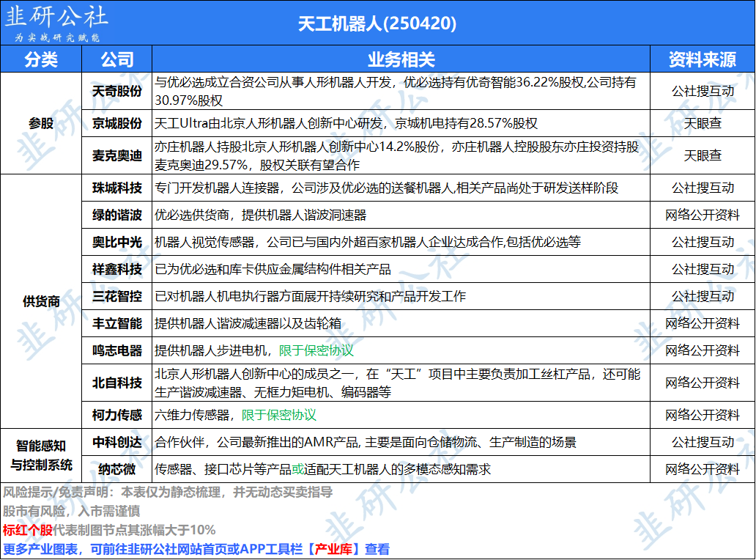
Task: Select company name 麦克奥迪
Action: [116, 156]
